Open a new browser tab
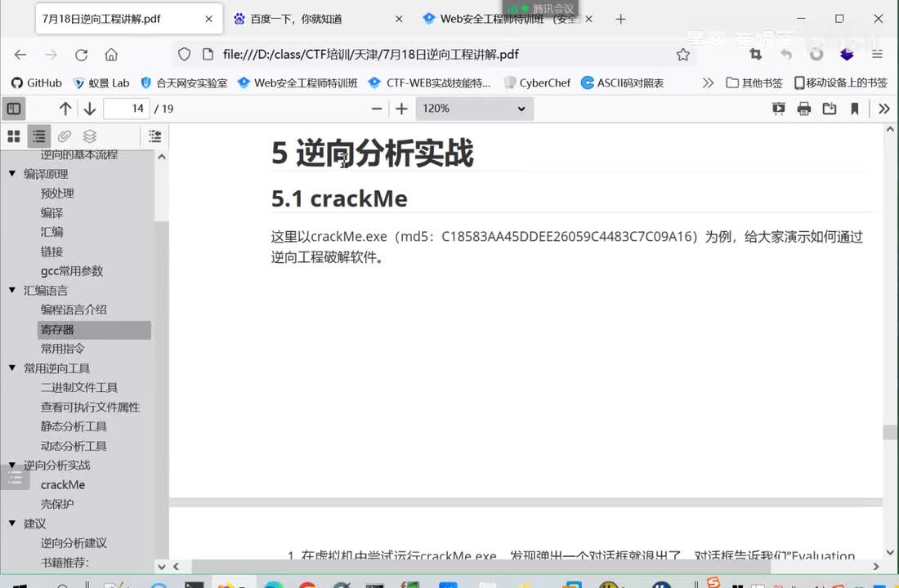899x588 pixels. [x=620, y=19]
